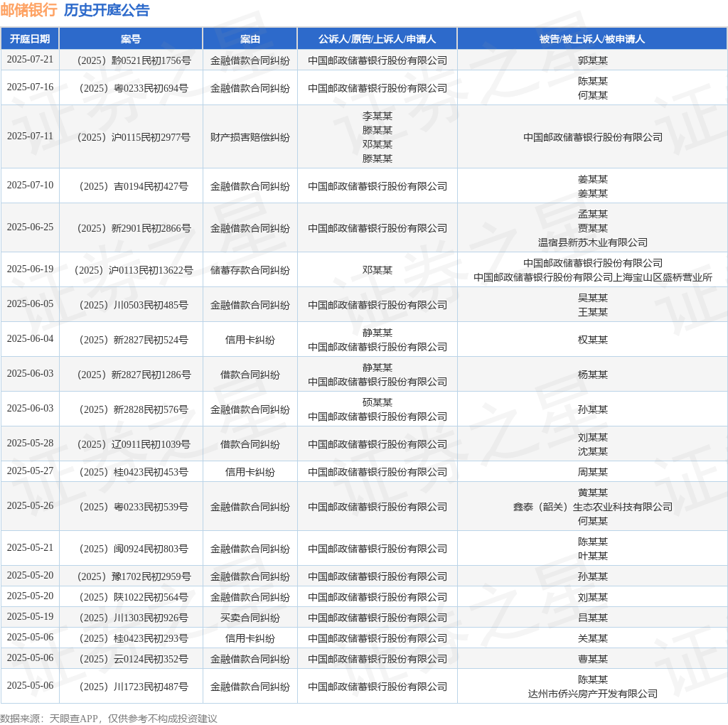Select the date 2025-05-27
The width and height of the screenshot is (728, 725).
pos(30,471)
